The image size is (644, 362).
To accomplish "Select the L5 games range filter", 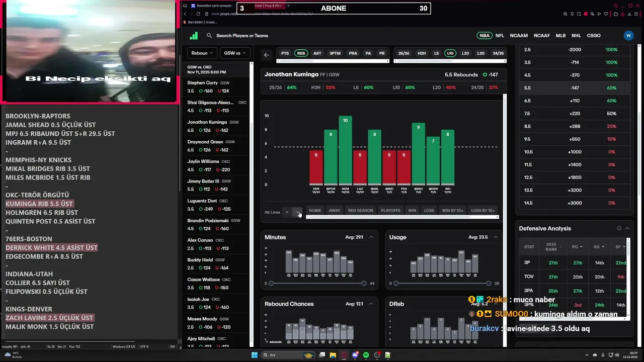I will pyautogui.click(x=436, y=53).
